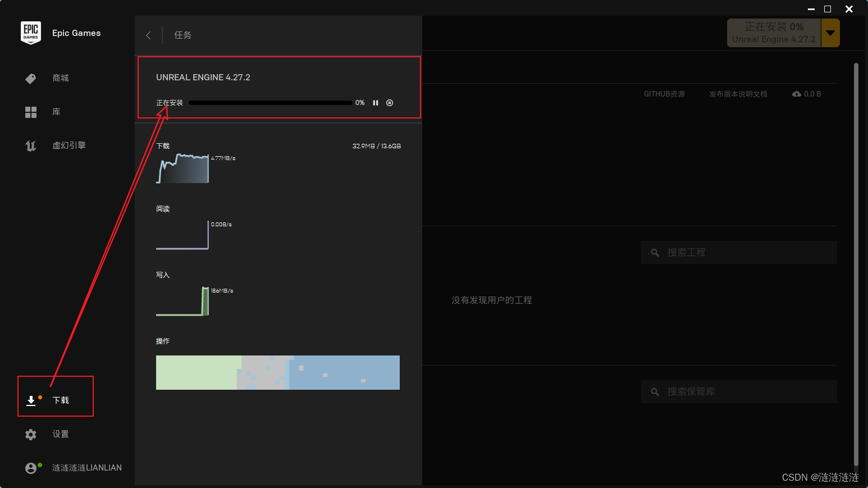Minimize the Epic Games launcher window
868x488 pixels.
811,9
